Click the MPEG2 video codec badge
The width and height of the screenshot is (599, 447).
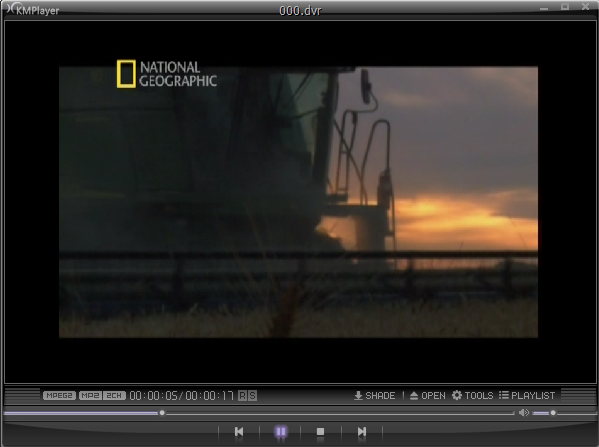pyautogui.click(x=59, y=395)
